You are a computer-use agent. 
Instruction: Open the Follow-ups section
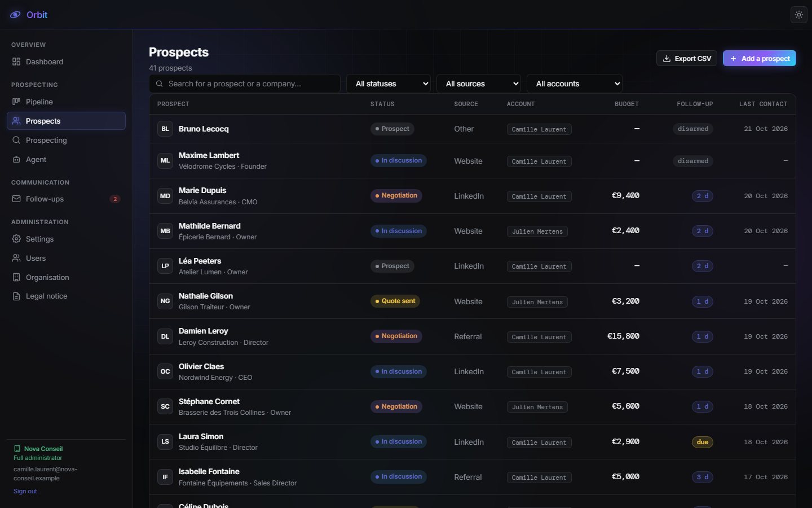(x=66, y=199)
